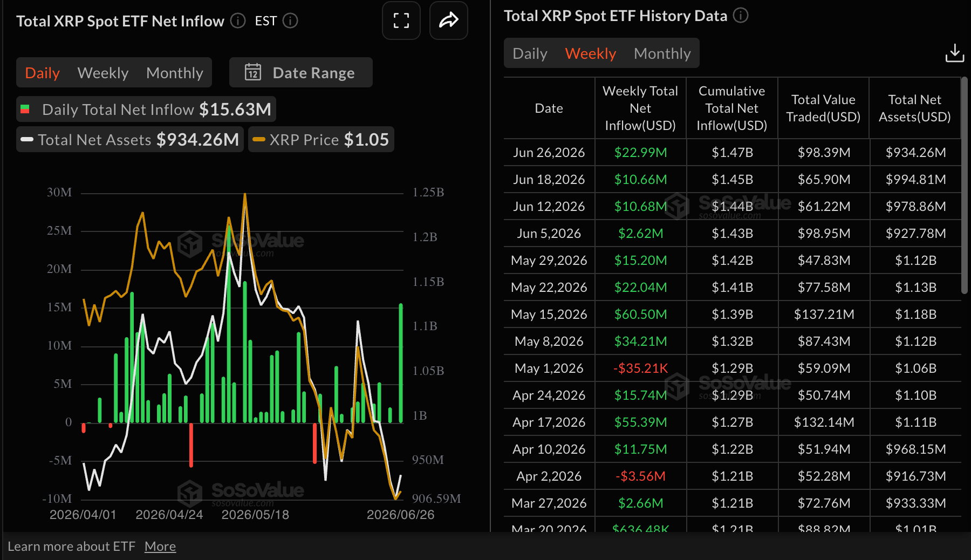Image resolution: width=971 pixels, height=560 pixels.
Task: Click the $22.99M weekly inflow value
Action: (x=640, y=153)
